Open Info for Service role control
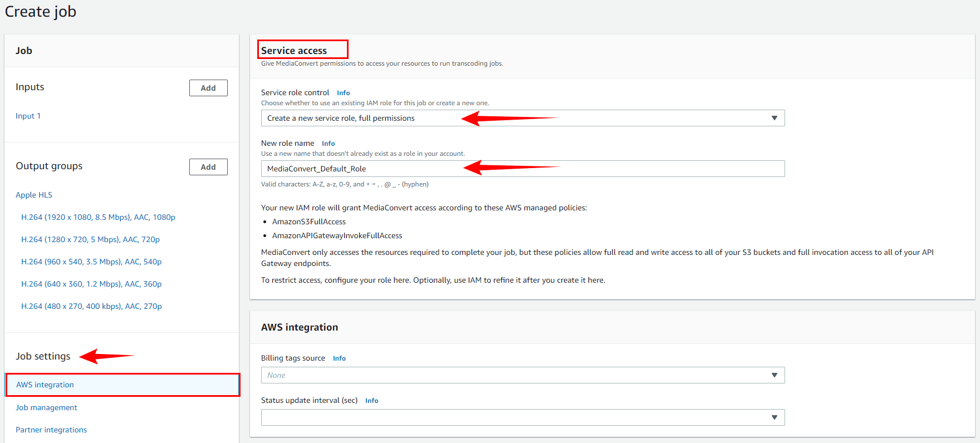 [343, 93]
